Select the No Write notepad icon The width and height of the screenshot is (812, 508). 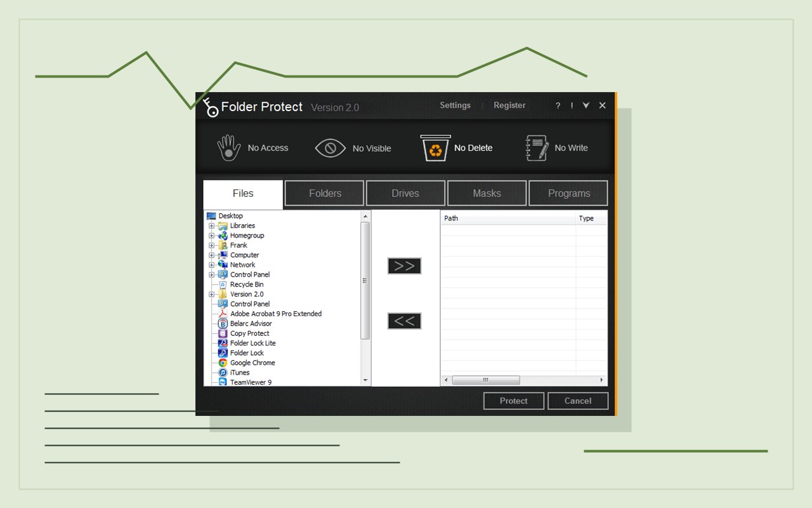click(537, 148)
